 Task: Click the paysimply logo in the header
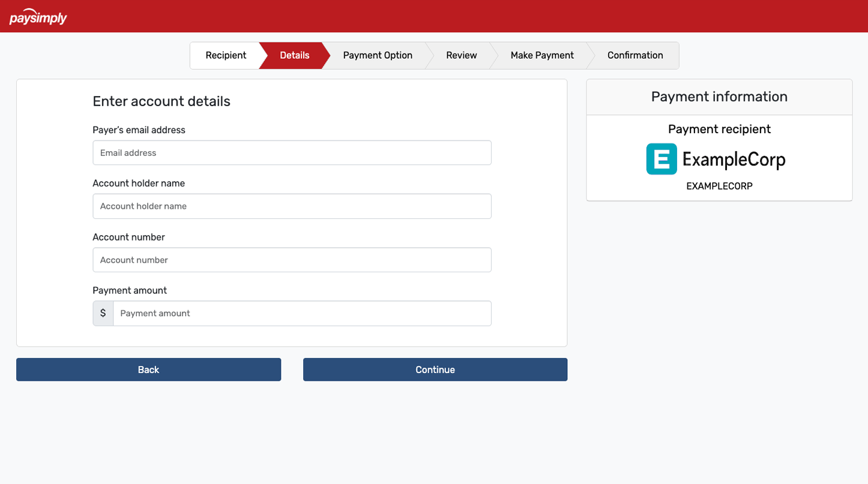pos(38,17)
